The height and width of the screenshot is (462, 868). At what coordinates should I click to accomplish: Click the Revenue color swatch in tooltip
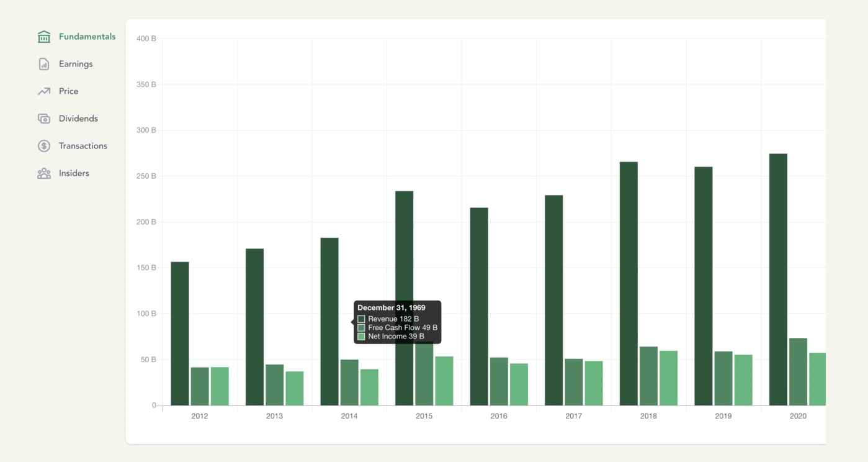(361, 319)
